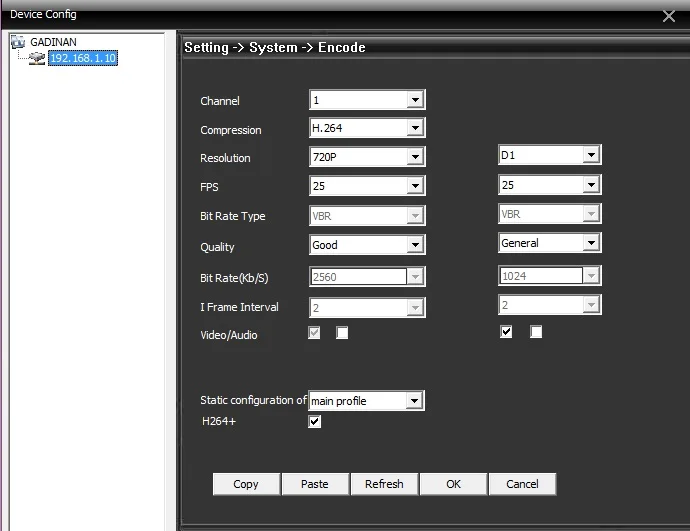Open the main stream FPS dropdown
690x531 pixels.
pyautogui.click(x=367, y=185)
